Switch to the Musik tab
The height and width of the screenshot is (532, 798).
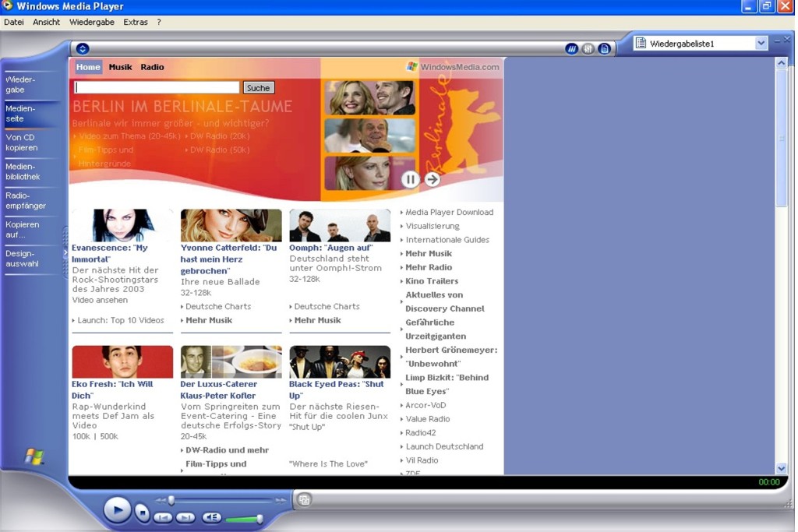click(120, 67)
